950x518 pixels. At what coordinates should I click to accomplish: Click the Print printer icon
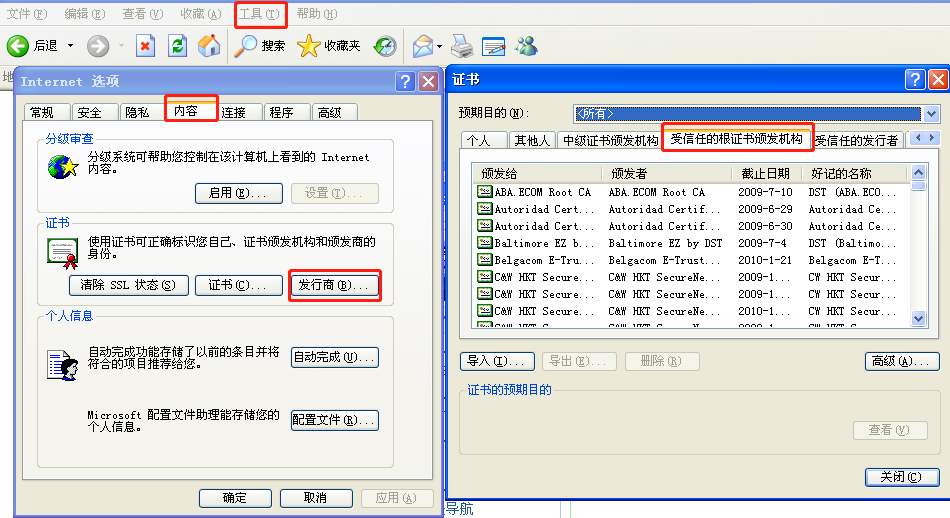(462, 46)
